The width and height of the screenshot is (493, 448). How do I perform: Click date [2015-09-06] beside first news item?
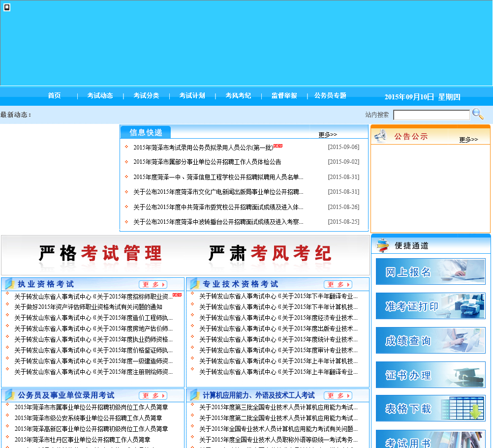click(x=343, y=147)
